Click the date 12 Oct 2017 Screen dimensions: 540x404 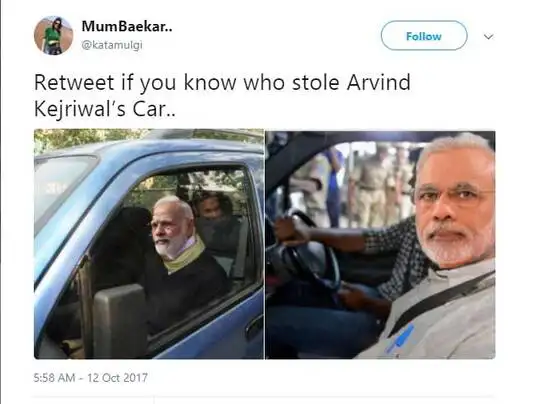coord(117,377)
